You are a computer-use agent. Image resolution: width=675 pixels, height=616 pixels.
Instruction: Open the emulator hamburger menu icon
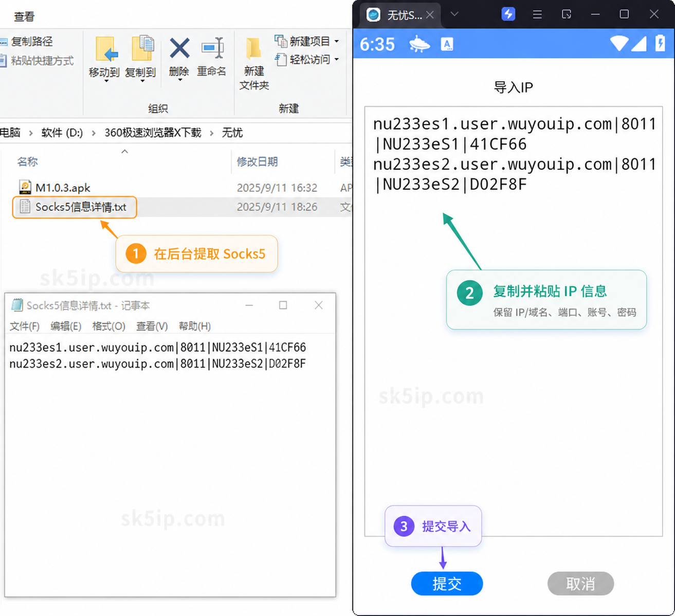tap(537, 14)
